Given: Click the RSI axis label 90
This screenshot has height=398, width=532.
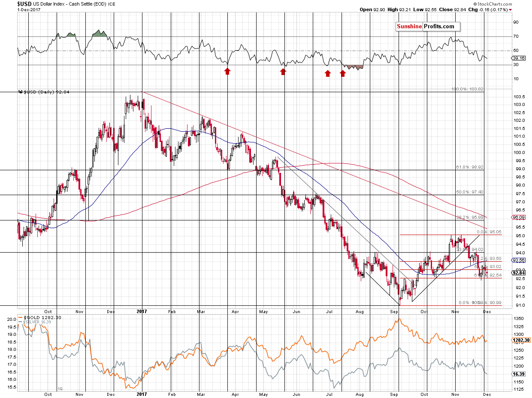Looking at the screenshot, I should (x=516, y=22).
